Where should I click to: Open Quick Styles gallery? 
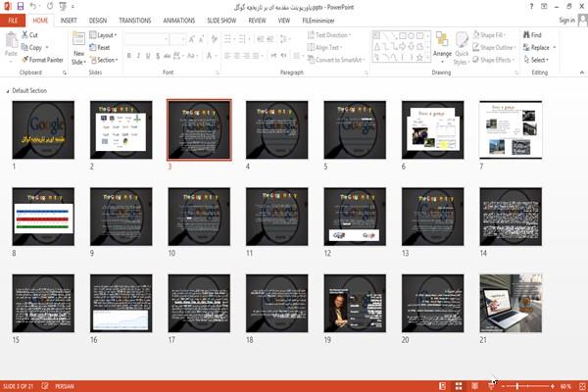(462, 48)
